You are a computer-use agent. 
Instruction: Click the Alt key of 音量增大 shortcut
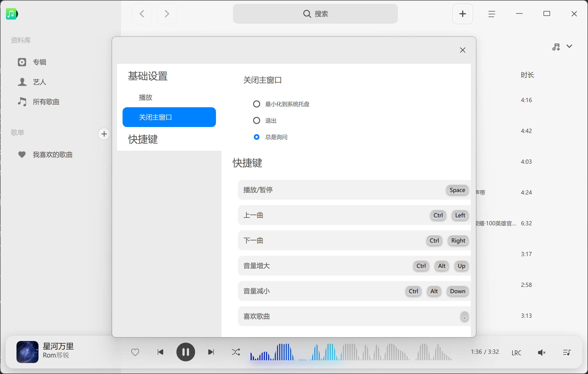(x=442, y=266)
